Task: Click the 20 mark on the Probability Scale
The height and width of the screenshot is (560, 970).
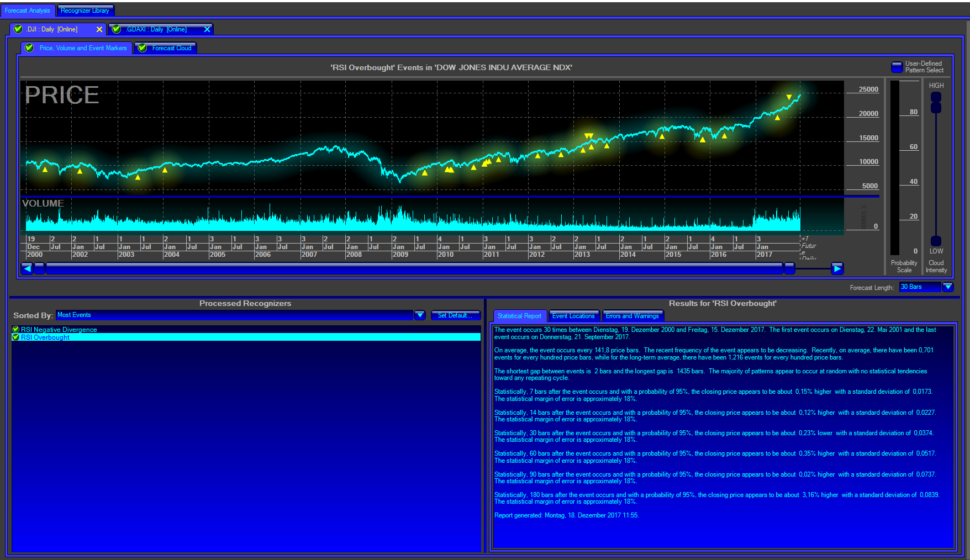Action: tap(914, 216)
